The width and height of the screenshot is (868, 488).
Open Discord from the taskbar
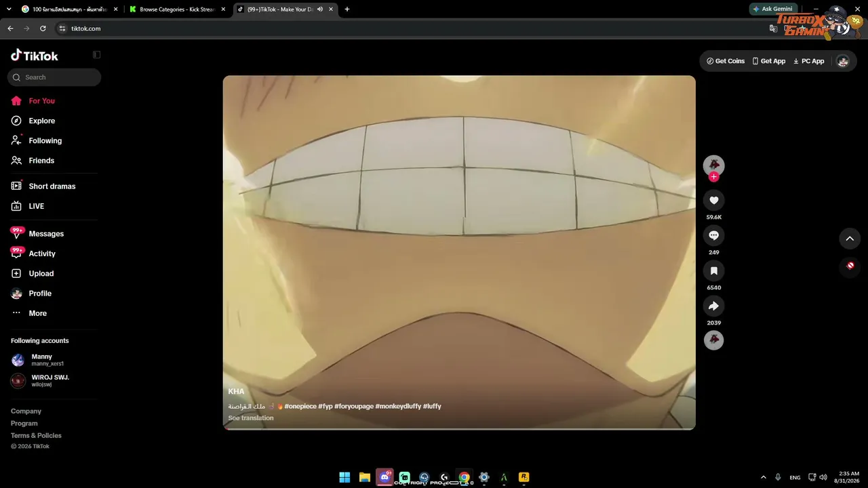pyautogui.click(x=384, y=477)
